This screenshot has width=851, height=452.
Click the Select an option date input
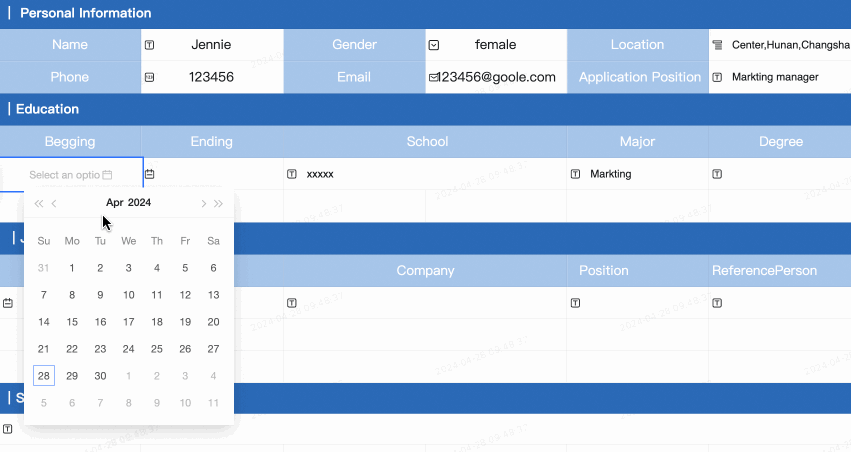tap(71, 175)
